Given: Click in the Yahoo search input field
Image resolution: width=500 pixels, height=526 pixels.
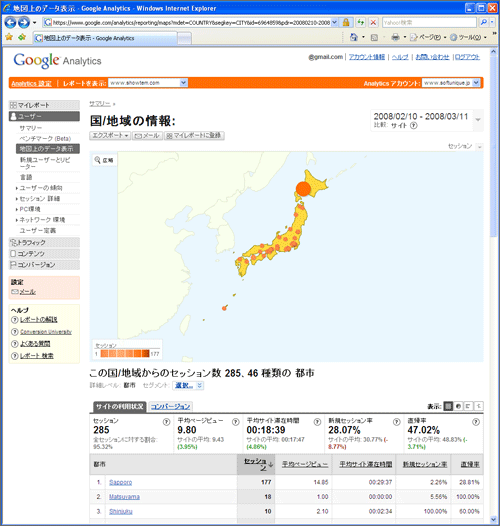Looking at the screenshot, I should (x=429, y=22).
